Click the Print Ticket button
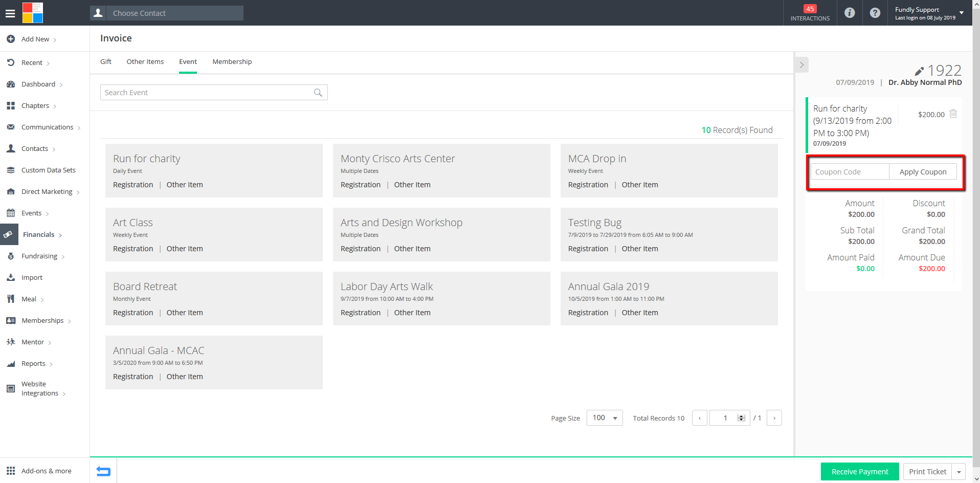This screenshot has width=980, height=483. (x=927, y=472)
